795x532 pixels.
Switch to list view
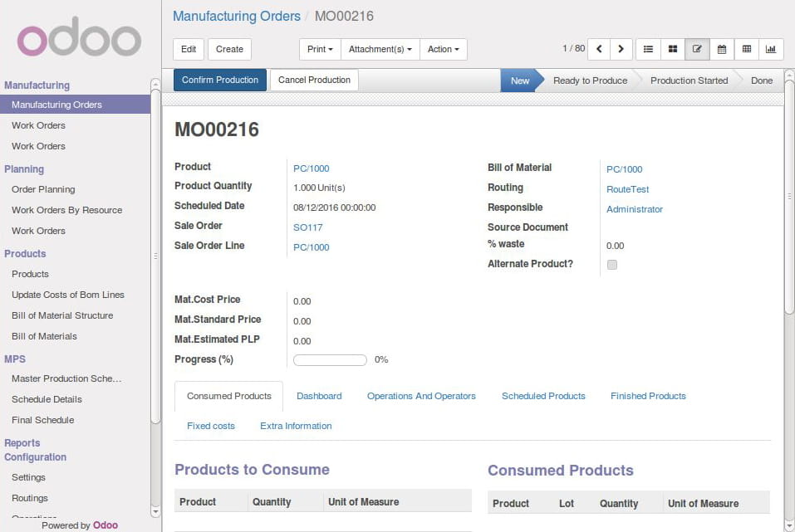[x=648, y=49]
